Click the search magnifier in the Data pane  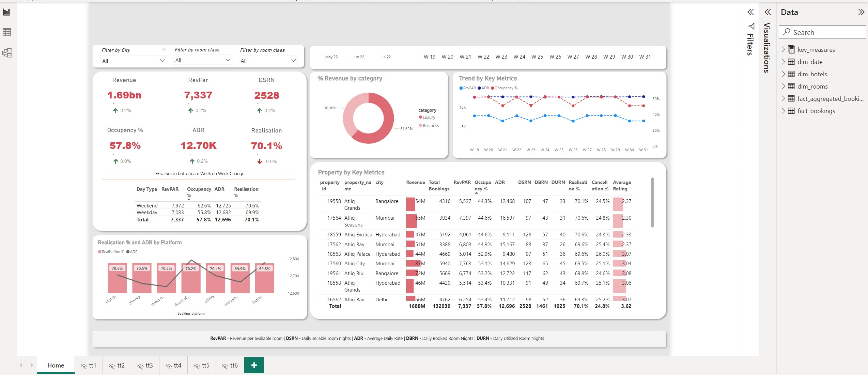[787, 32]
